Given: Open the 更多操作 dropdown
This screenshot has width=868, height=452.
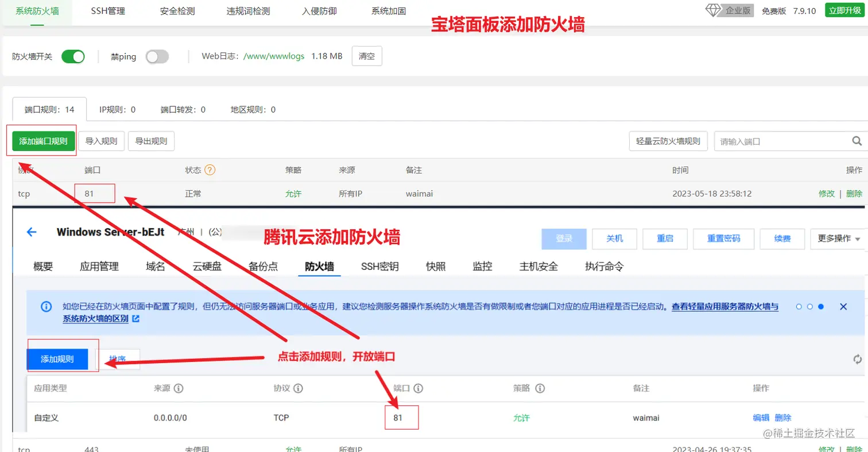Looking at the screenshot, I should 839,238.
